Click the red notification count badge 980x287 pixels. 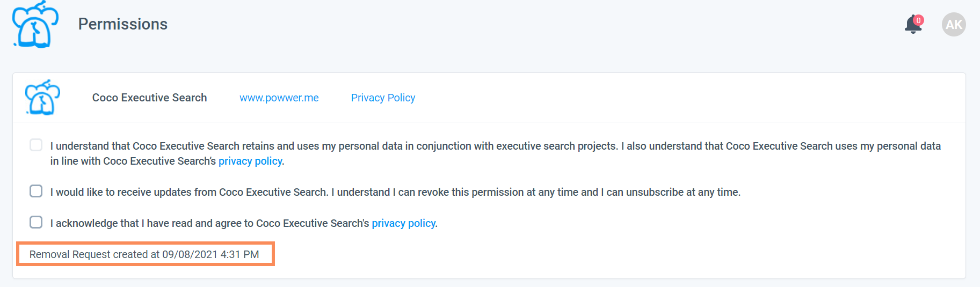(919, 20)
